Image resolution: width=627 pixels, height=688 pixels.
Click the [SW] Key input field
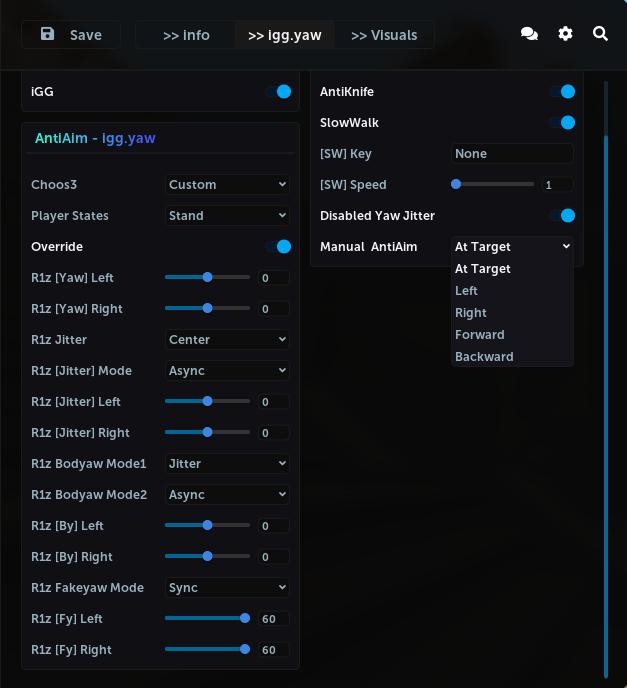(x=512, y=154)
